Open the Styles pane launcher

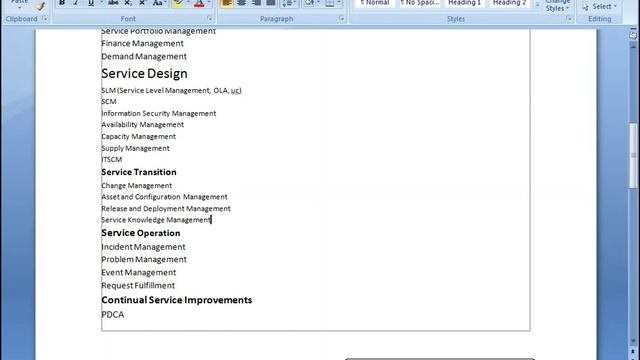(569, 19)
